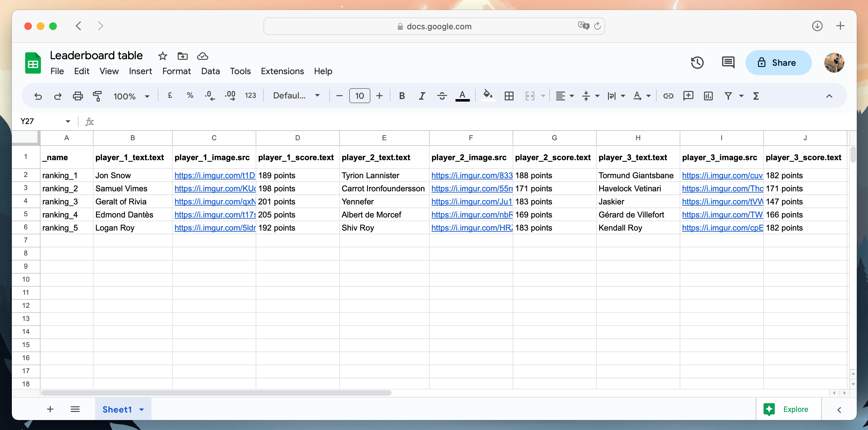Check cloud save status icon
The height and width of the screenshot is (430, 868).
tap(203, 56)
